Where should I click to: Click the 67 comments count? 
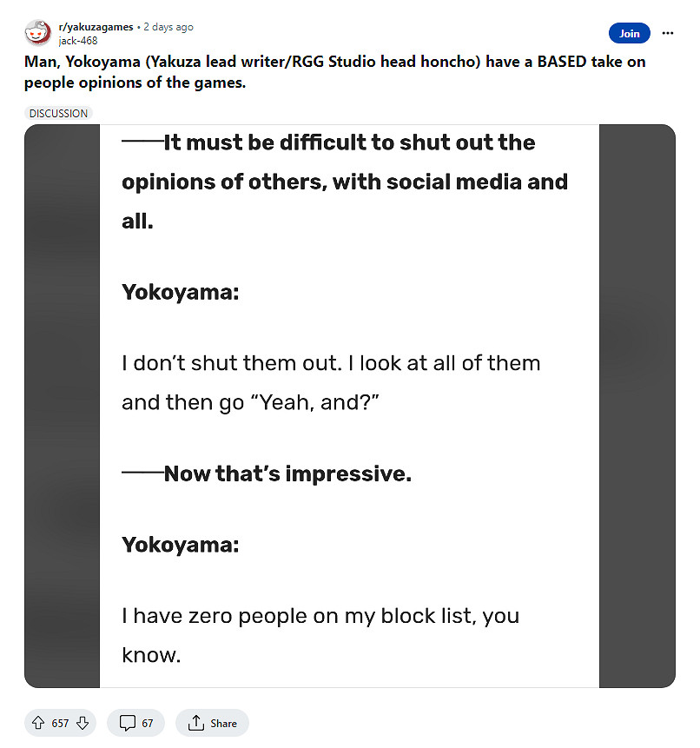pyautogui.click(x=148, y=723)
